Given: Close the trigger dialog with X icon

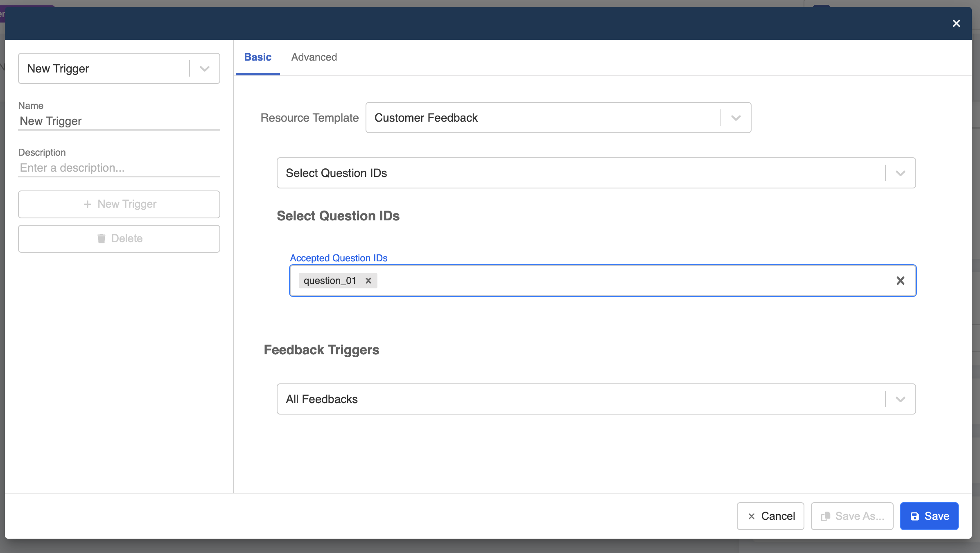Looking at the screenshot, I should (956, 23).
